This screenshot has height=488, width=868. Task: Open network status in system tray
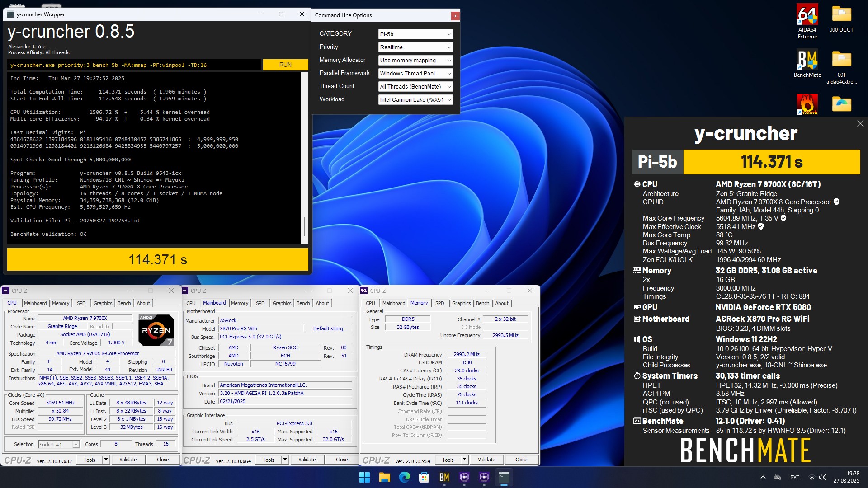(811, 477)
